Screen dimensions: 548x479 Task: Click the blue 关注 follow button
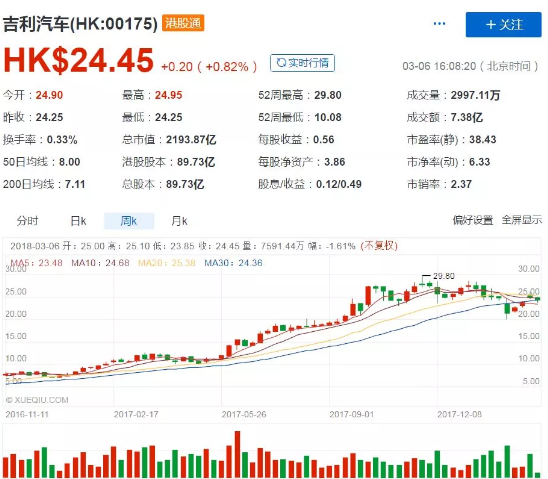503,24
